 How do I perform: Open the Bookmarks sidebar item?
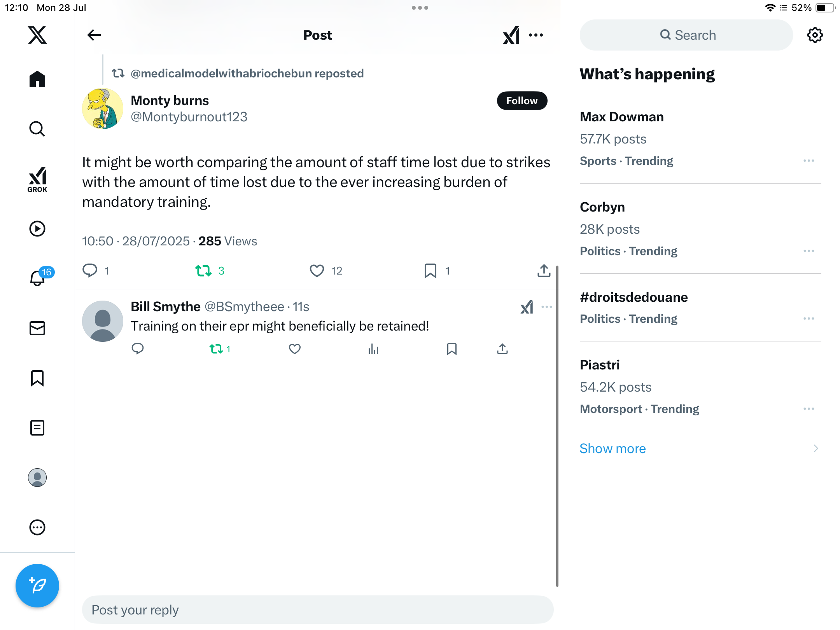click(37, 378)
